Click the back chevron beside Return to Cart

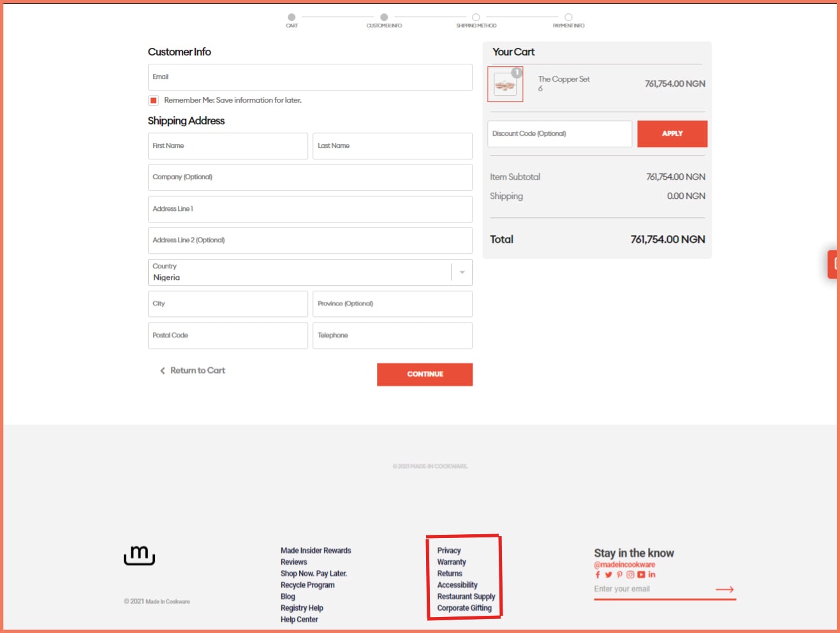[163, 371]
